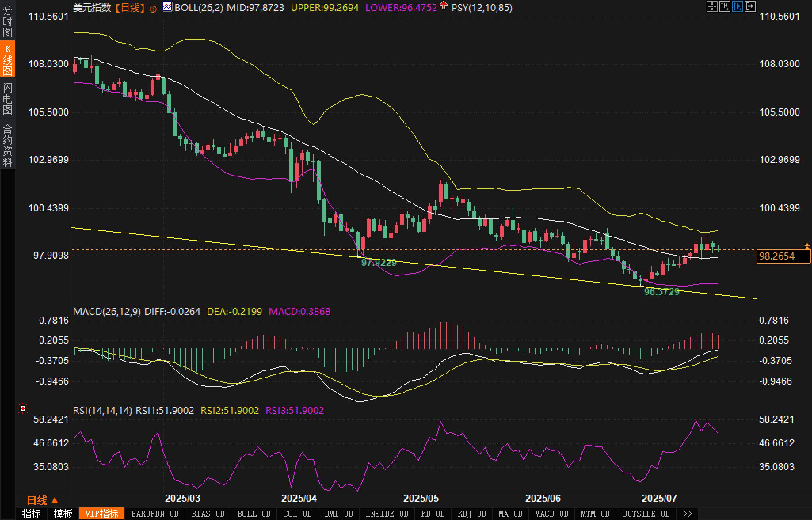Choose the MTM_UD indicator
This screenshot has width=812, height=520.
coord(595,514)
